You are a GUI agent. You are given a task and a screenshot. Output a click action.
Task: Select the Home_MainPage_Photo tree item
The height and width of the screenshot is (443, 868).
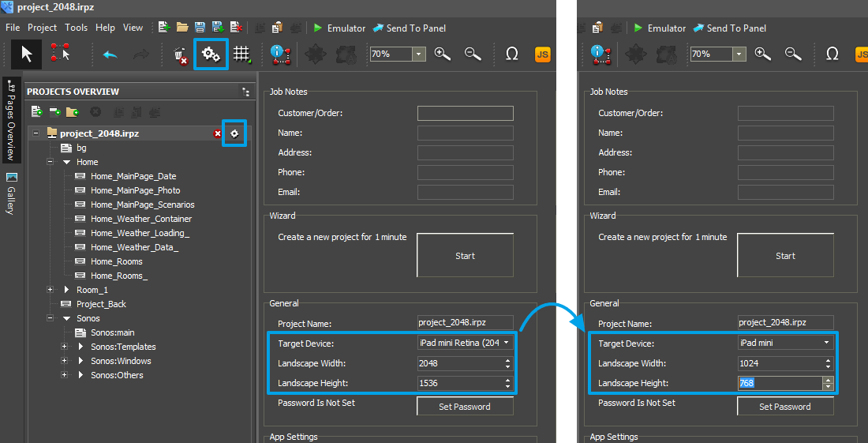[x=135, y=190]
